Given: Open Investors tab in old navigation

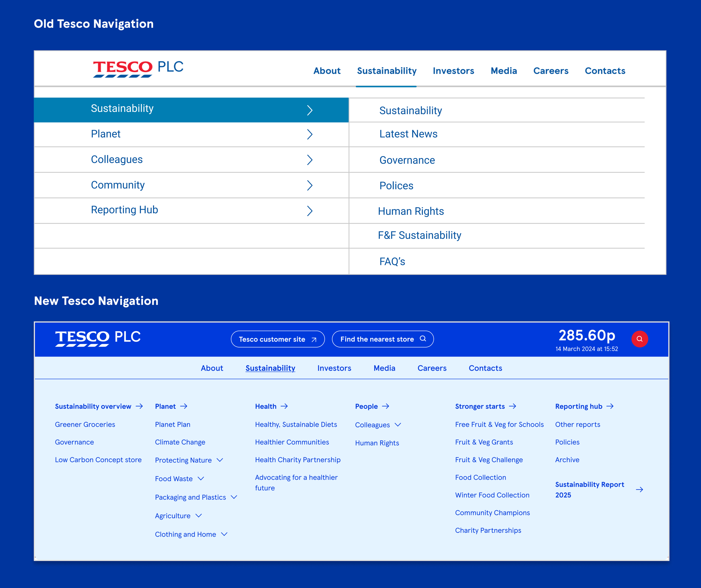Looking at the screenshot, I should point(453,71).
